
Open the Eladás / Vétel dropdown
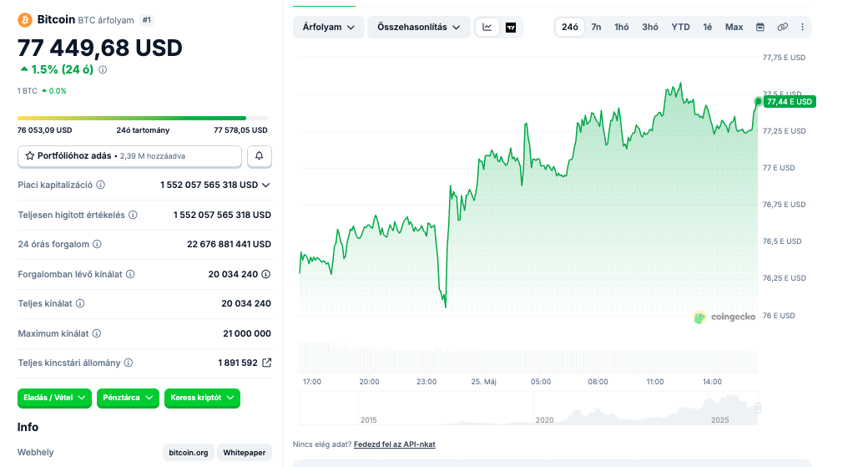click(x=54, y=398)
